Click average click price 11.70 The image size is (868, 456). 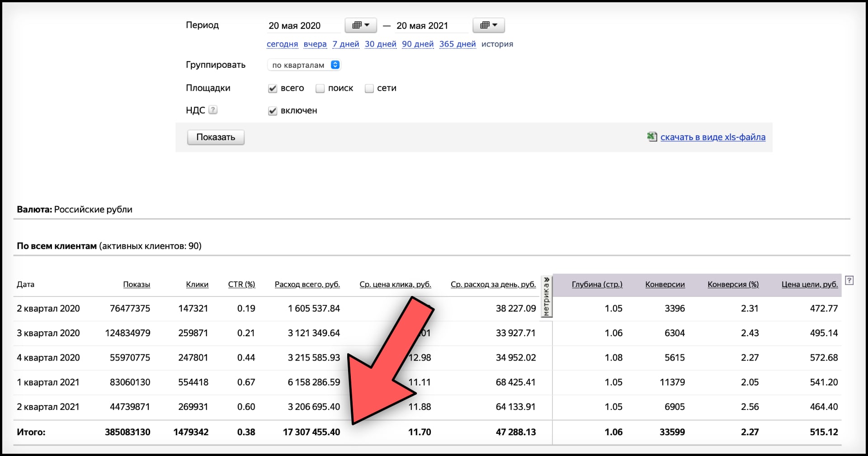click(x=420, y=432)
